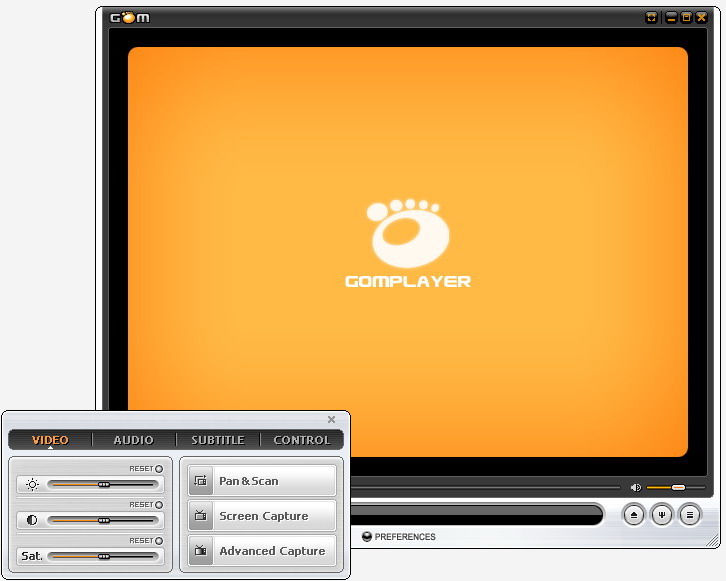Switch to the AUDIO tab
726x581 pixels.
[x=134, y=440]
